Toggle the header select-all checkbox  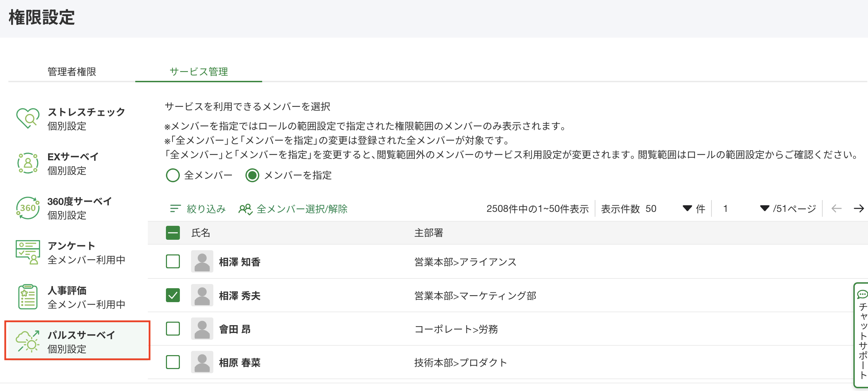(173, 233)
